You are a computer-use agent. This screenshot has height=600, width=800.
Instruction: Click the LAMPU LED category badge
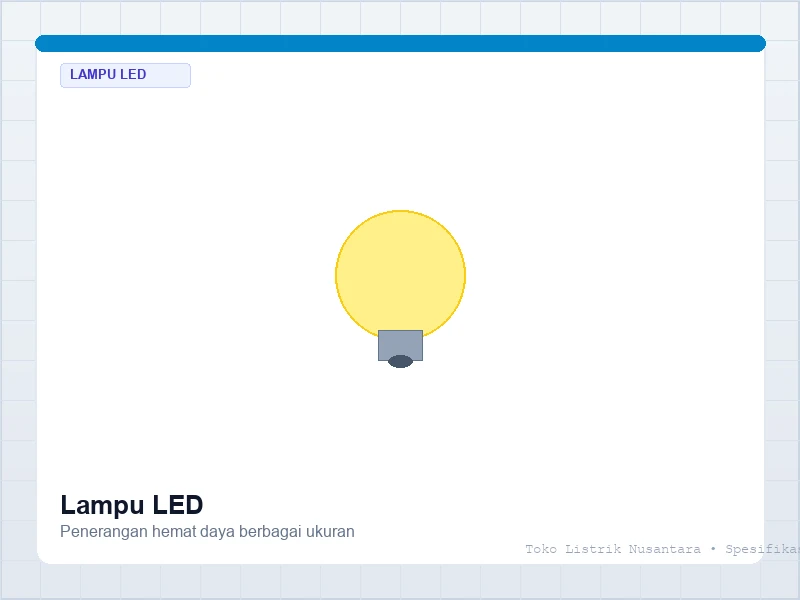(x=126, y=76)
